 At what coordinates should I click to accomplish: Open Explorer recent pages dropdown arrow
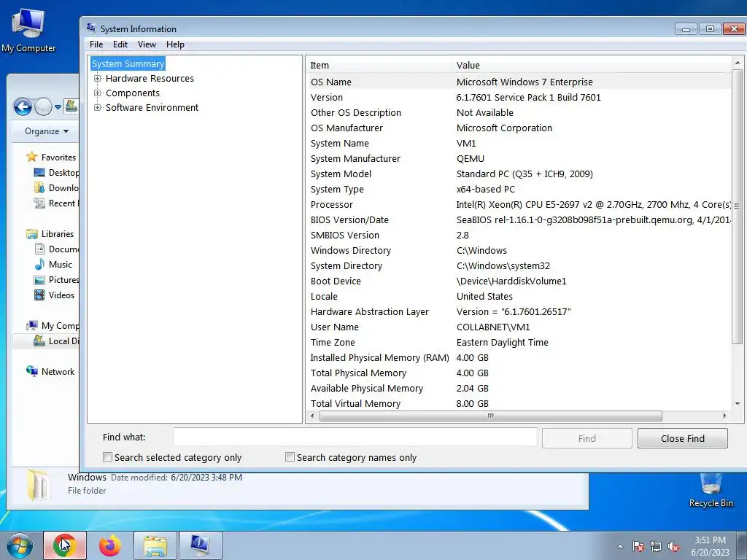click(x=58, y=106)
